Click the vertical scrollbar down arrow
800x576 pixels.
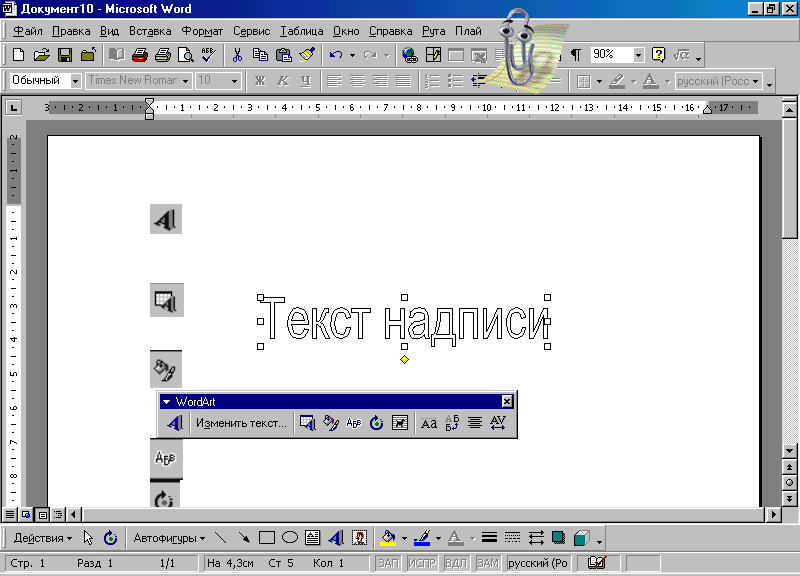(790, 451)
